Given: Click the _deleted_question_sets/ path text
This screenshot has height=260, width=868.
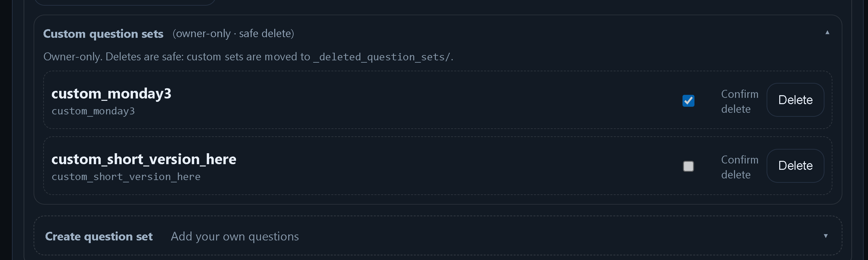Looking at the screenshot, I should click(382, 57).
